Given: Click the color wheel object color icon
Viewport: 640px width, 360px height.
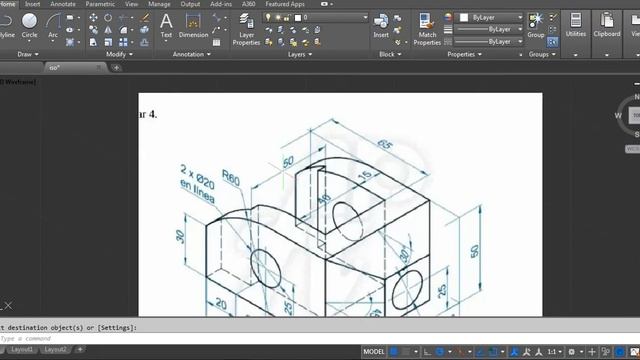Looking at the screenshot, I should click(x=448, y=18).
